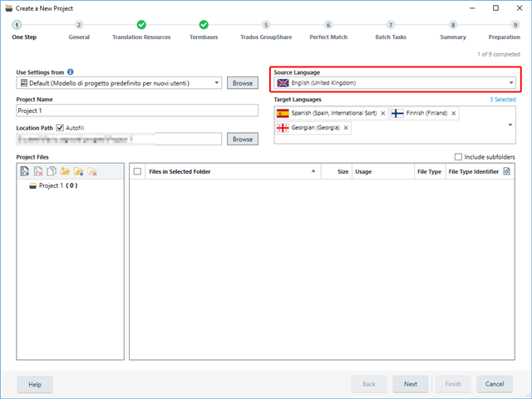Screen dimensions: 532x399
Task: Enable Include subfolders checkbox
Action: pyautogui.click(x=458, y=157)
